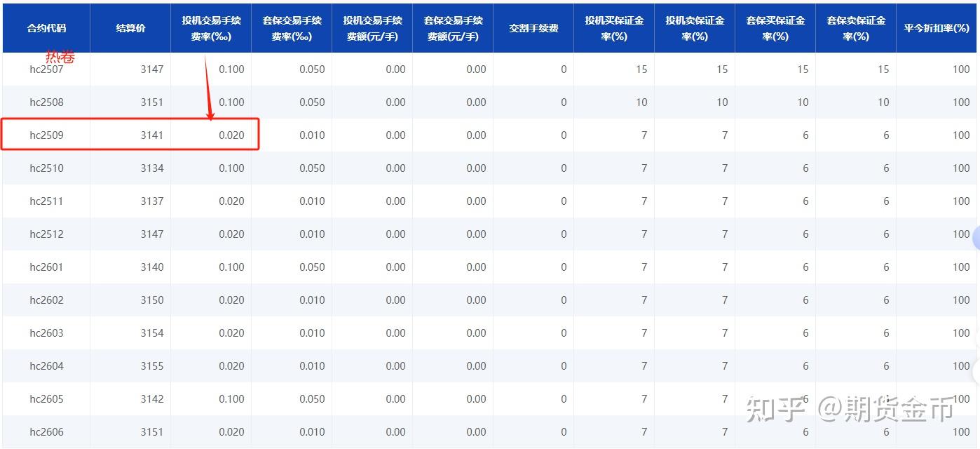Select hc2508 hedging buy margin 10
980x449 pixels.
pyautogui.click(x=803, y=102)
